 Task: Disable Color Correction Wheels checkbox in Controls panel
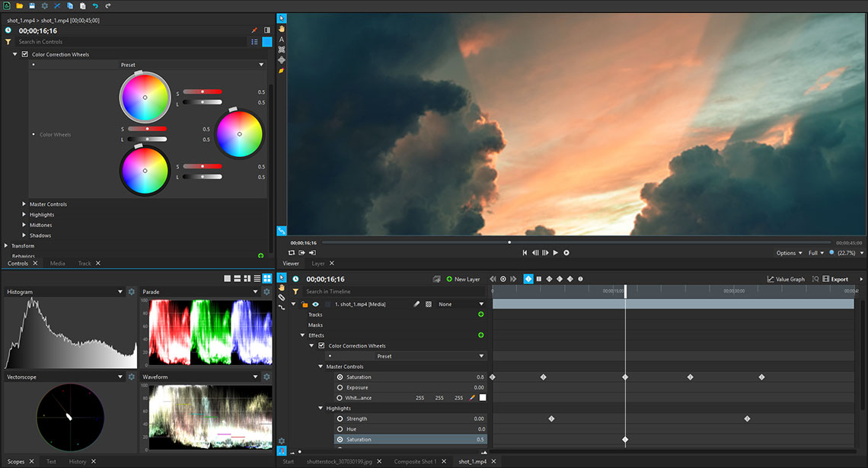tap(25, 54)
